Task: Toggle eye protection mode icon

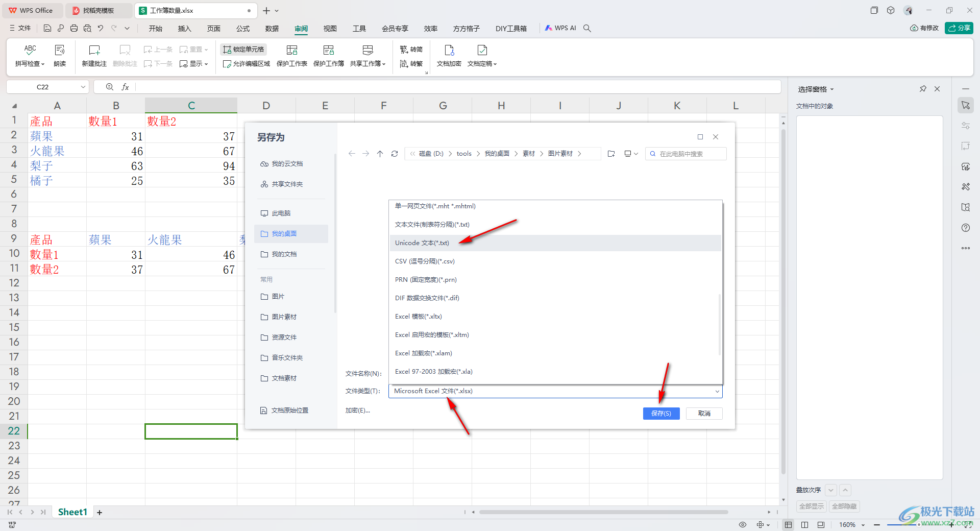Action: coord(743,525)
